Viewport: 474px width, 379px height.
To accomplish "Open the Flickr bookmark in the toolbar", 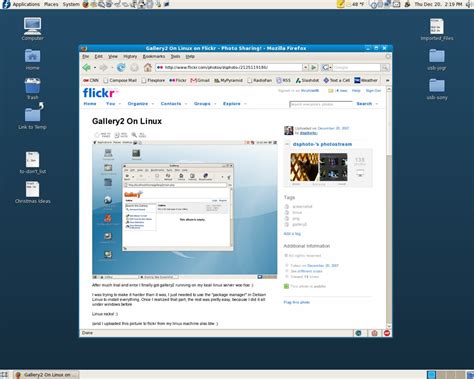I will [178, 80].
